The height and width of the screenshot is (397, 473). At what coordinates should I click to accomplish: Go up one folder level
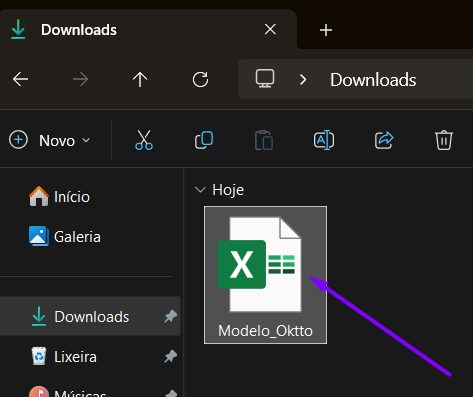pos(140,79)
